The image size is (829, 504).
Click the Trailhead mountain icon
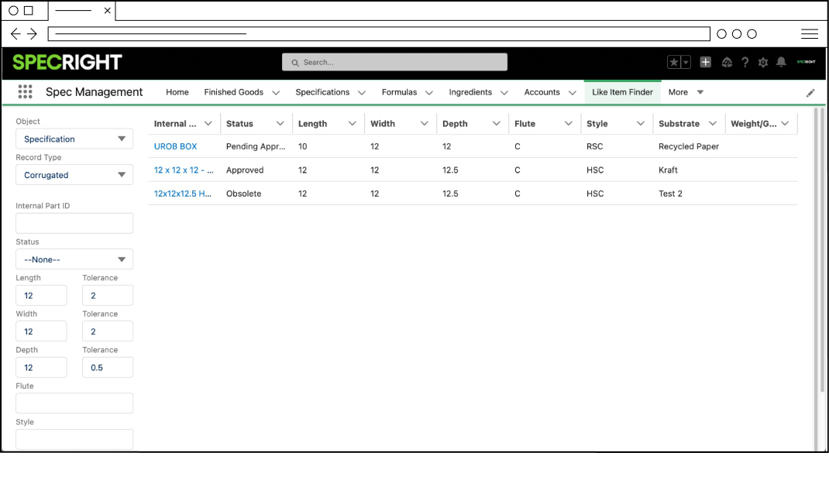pos(727,62)
